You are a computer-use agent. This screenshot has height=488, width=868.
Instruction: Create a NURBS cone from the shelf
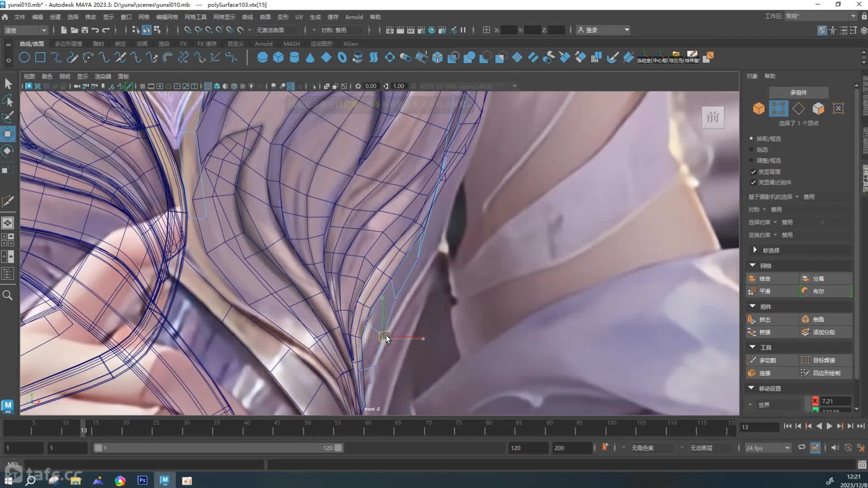tap(310, 57)
